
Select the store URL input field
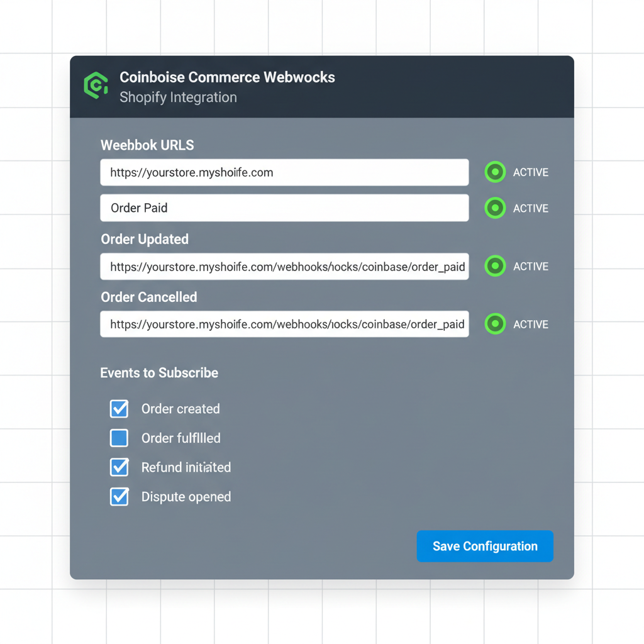tap(284, 172)
